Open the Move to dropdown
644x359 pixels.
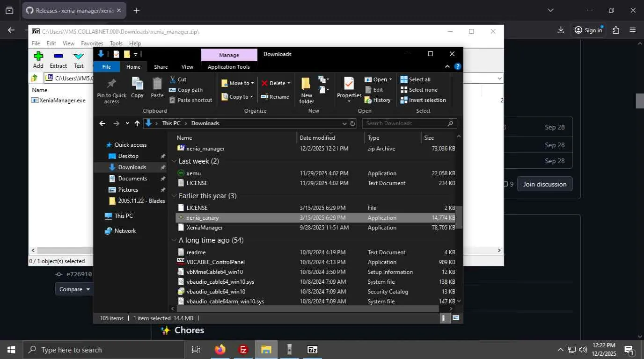[x=237, y=83]
